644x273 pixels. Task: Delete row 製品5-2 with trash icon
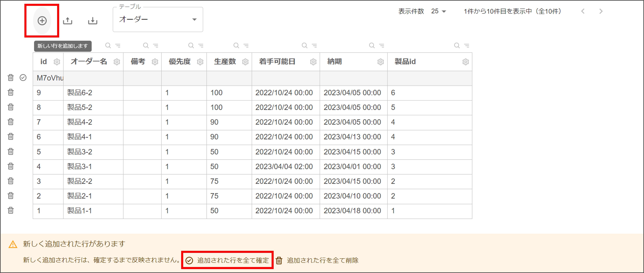click(x=11, y=107)
